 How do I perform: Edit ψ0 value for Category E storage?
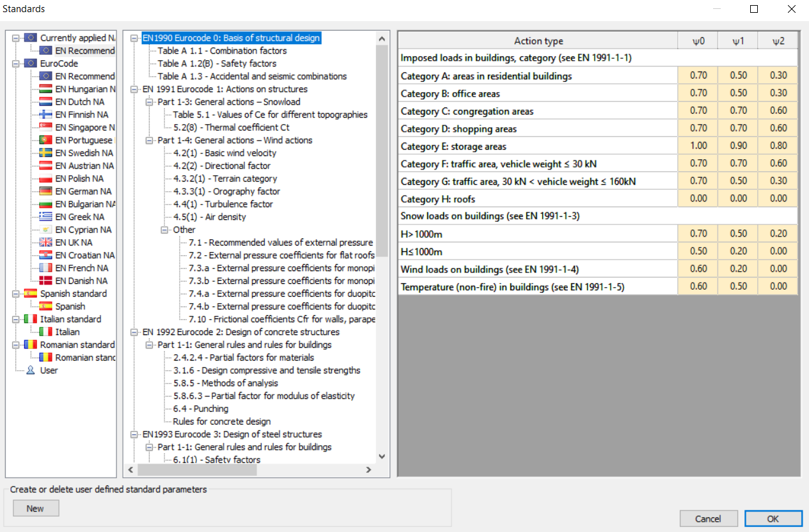698,146
